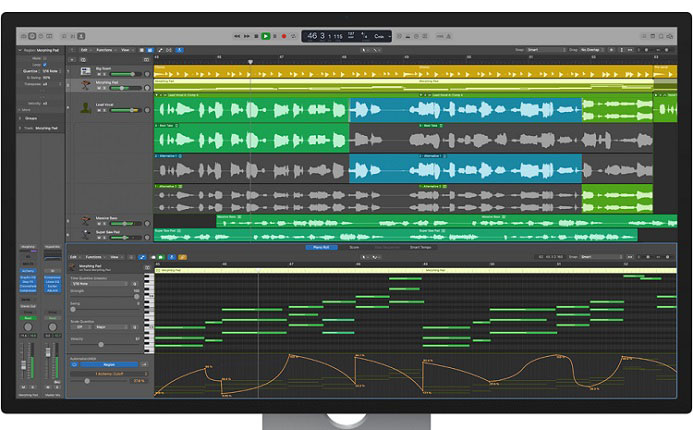Screen dimensions: 693x430
Task: Click the Add Track plus button
Action: 72,60
